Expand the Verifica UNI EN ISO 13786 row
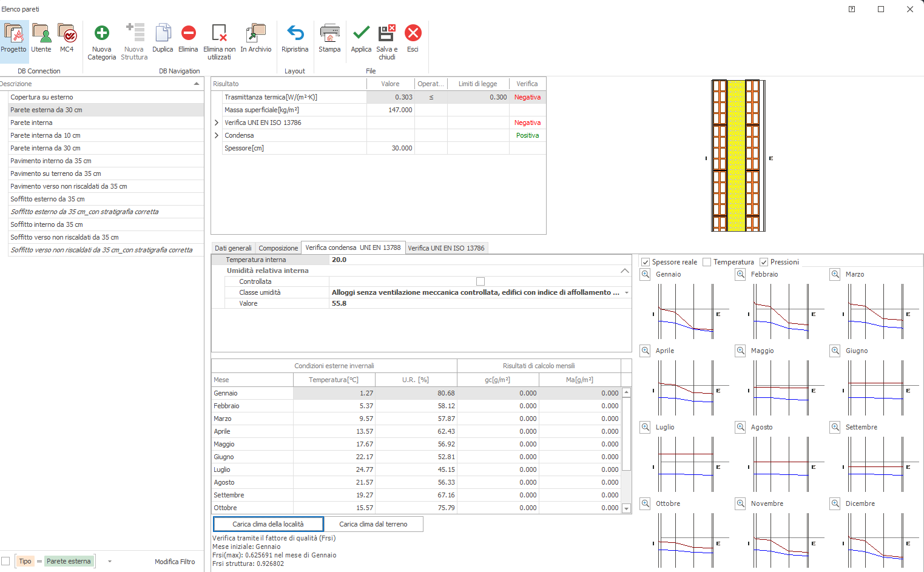The width and height of the screenshot is (924, 572). pyautogui.click(x=217, y=123)
